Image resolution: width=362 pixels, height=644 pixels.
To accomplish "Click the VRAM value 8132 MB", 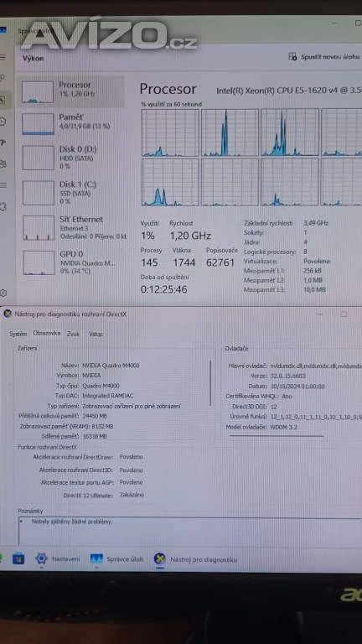I will [x=101, y=426].
